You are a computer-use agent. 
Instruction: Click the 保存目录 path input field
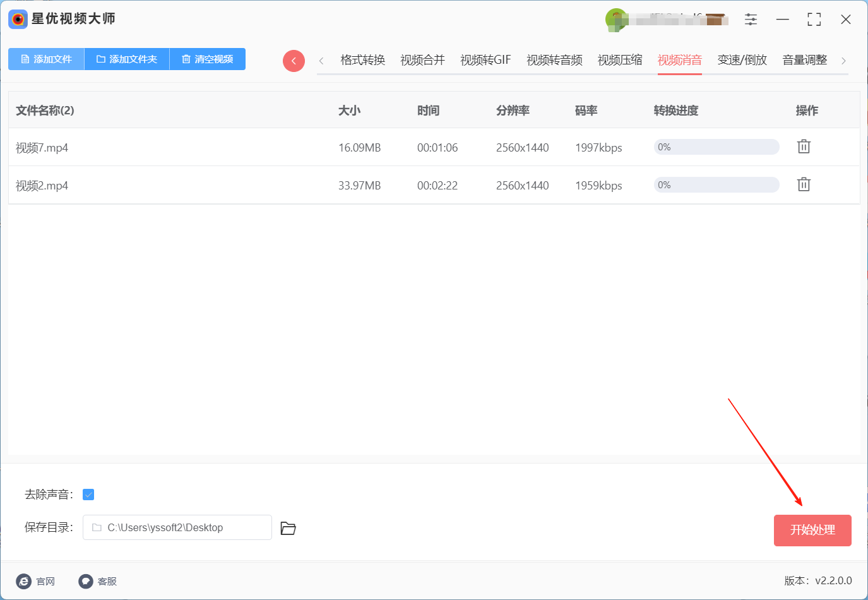pyautogui.click(x=177, y=527)
